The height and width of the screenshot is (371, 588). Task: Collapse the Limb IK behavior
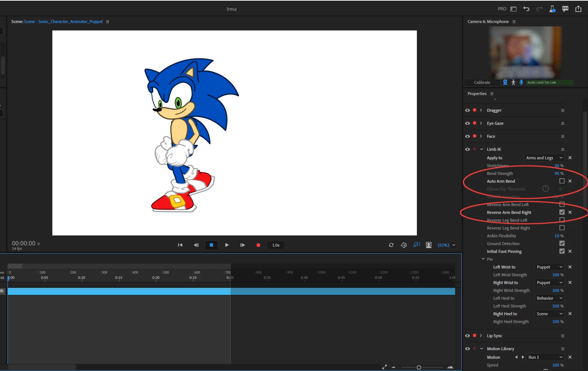coord(481,149)
